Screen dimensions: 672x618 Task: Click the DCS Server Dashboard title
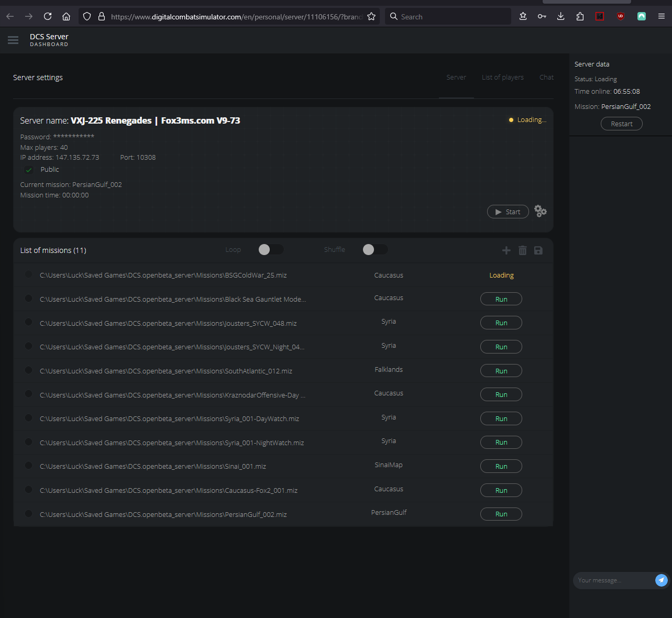pos(49,40)
